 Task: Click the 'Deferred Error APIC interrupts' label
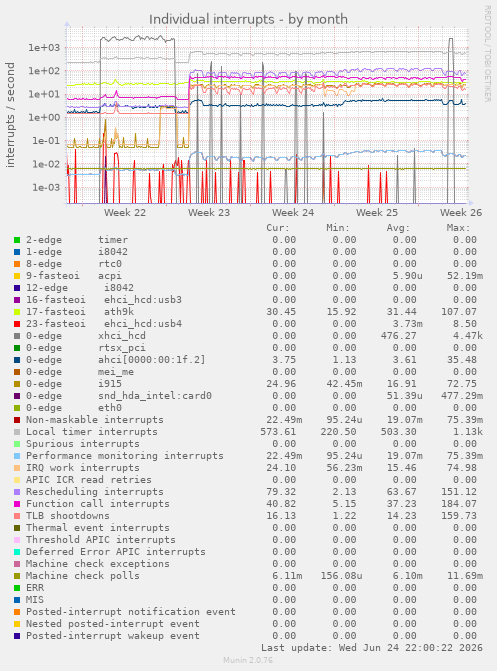(116, 552)
